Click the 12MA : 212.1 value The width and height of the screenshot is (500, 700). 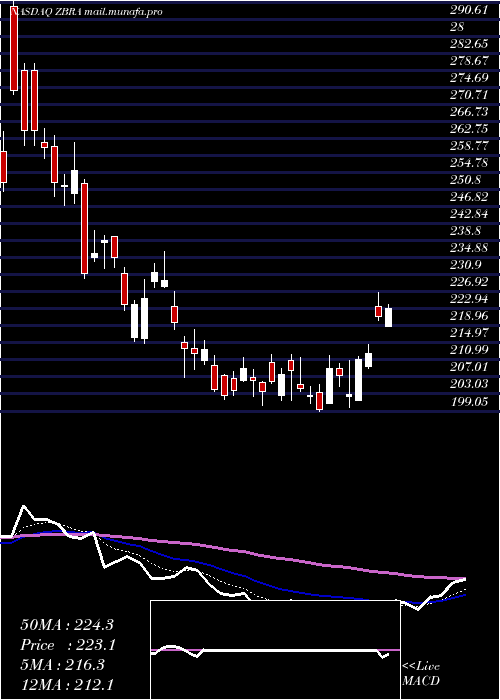pos(68,685)
